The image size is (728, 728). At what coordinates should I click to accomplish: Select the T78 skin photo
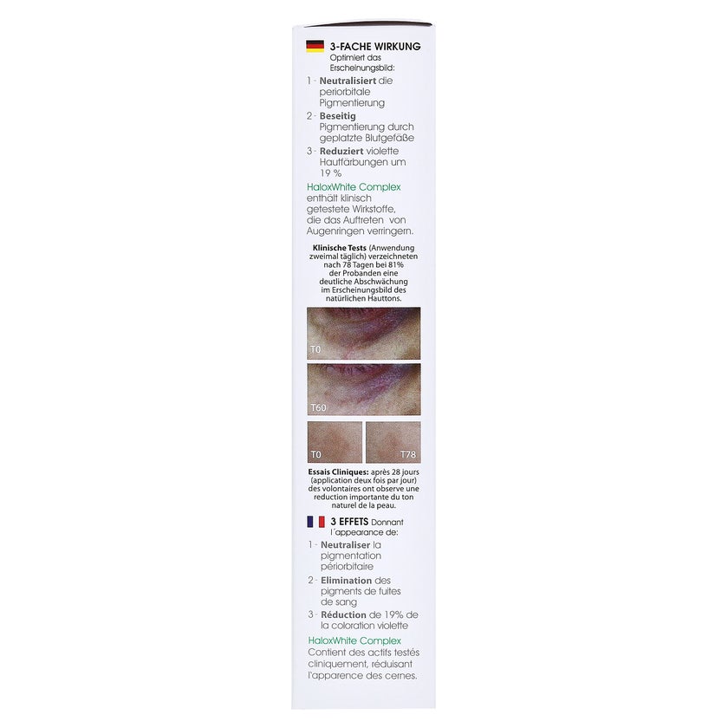click(393, 442)
